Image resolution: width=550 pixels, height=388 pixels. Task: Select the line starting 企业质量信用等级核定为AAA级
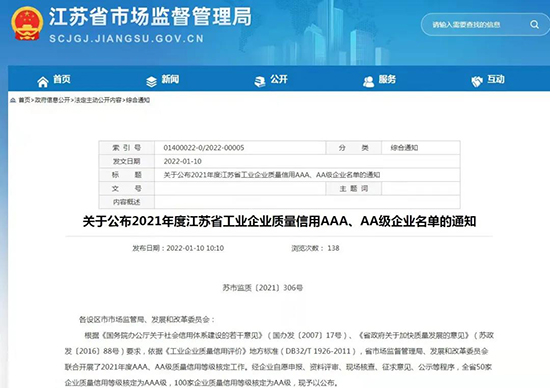pos(201,383)
